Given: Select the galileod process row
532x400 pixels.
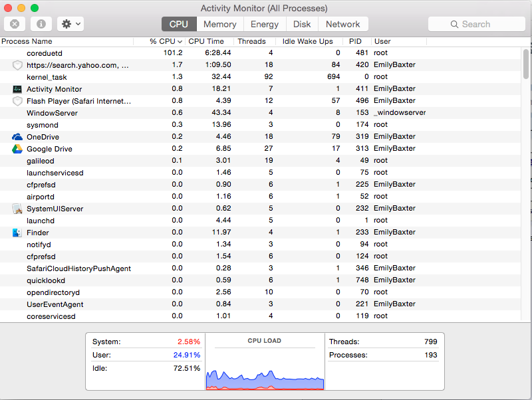Looking at the screenshot, I should (260, 161).
